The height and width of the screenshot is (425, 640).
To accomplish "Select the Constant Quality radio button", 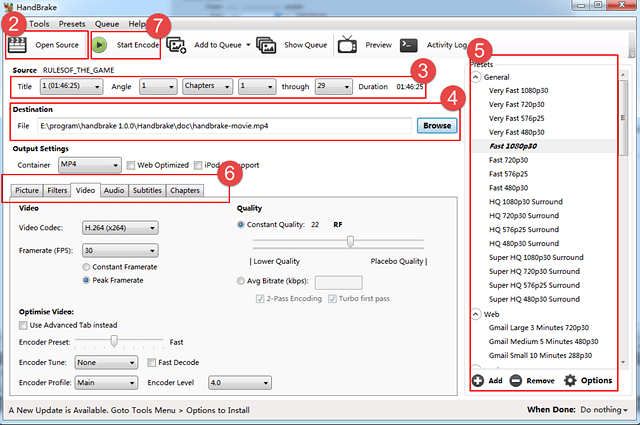I will (241, 225).
